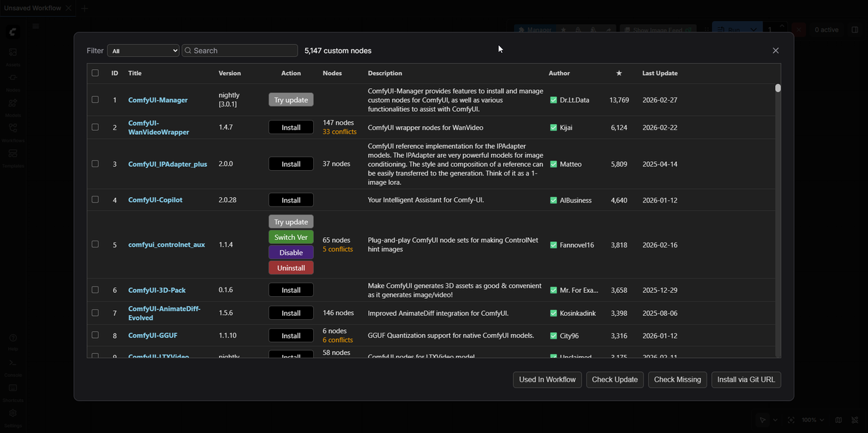Sort table by the ID column header
The height and width of the screenshot is (433, 868).
pyautogui.click(x=115, y=73)
